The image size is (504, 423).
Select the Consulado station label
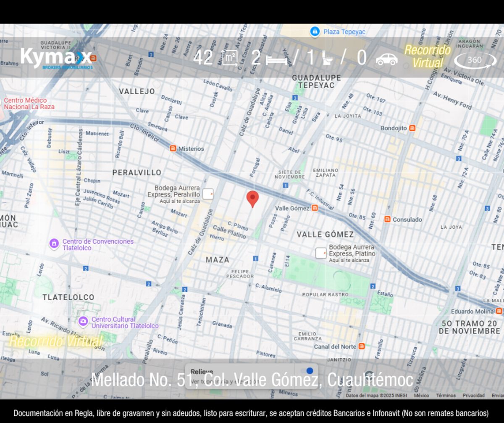(407, 219)
